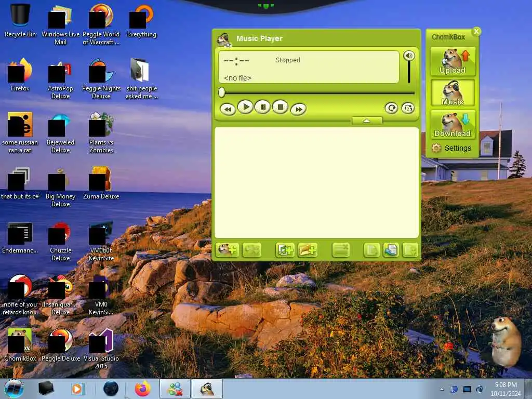Click the disabled save playlist icon
This screenshot has height=399, width=532.
410,250
